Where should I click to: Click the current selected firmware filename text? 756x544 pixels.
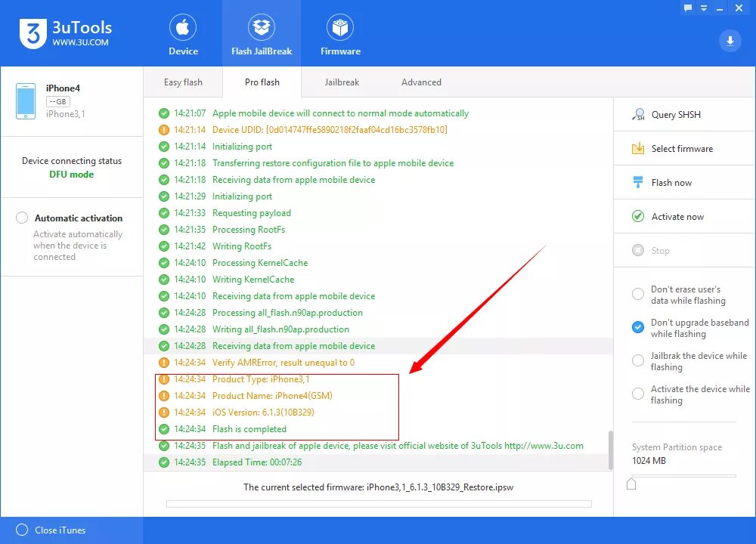(x=440, y=487)
